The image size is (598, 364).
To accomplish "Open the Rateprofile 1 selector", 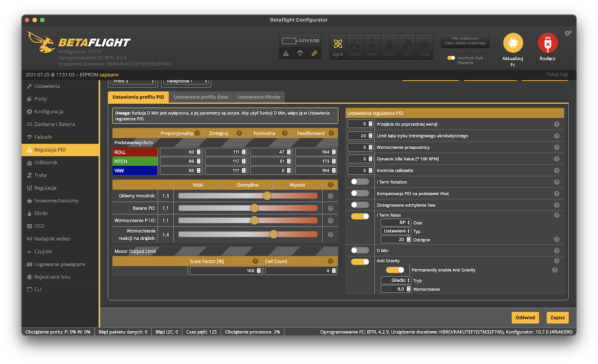I will click(186, 82).
